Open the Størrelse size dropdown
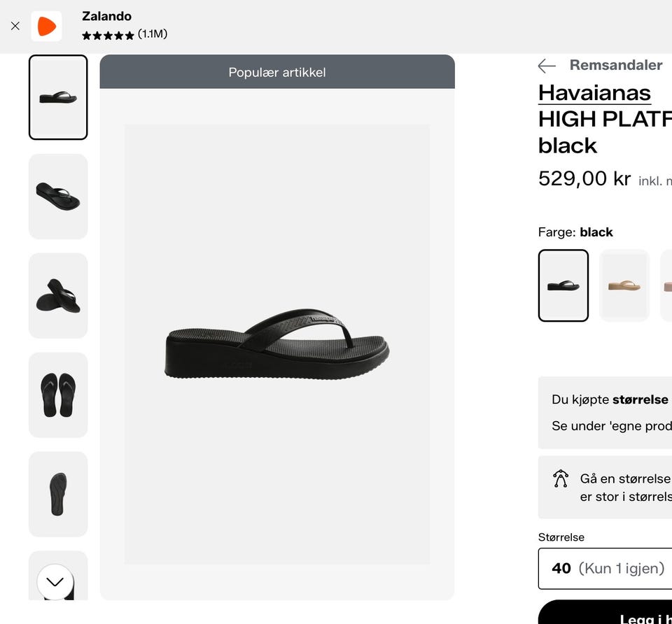The height and width of the screenshot is (624, 672). point(605,568)
